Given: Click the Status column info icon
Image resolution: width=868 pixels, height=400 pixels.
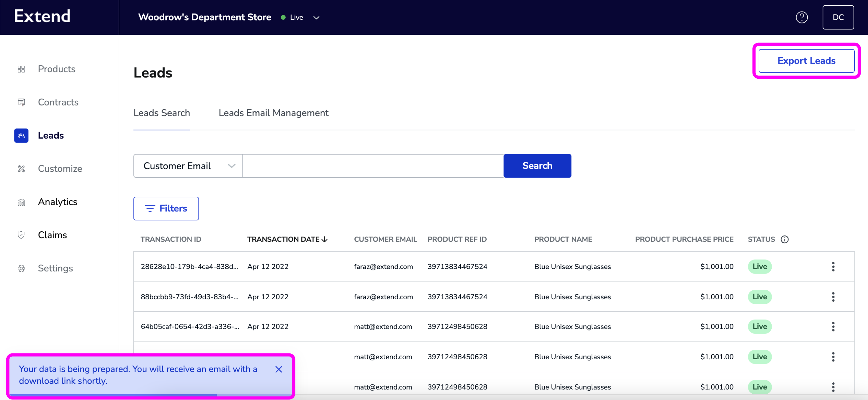Looking at the screenshot, I should pyautogui.click(x=785, y=239).
